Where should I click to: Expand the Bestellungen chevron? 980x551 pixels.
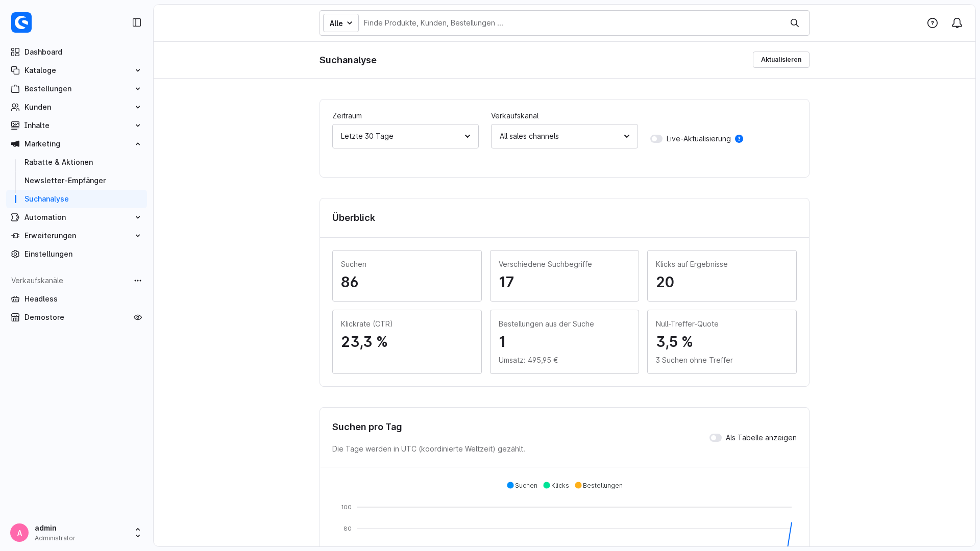[138, 89]
